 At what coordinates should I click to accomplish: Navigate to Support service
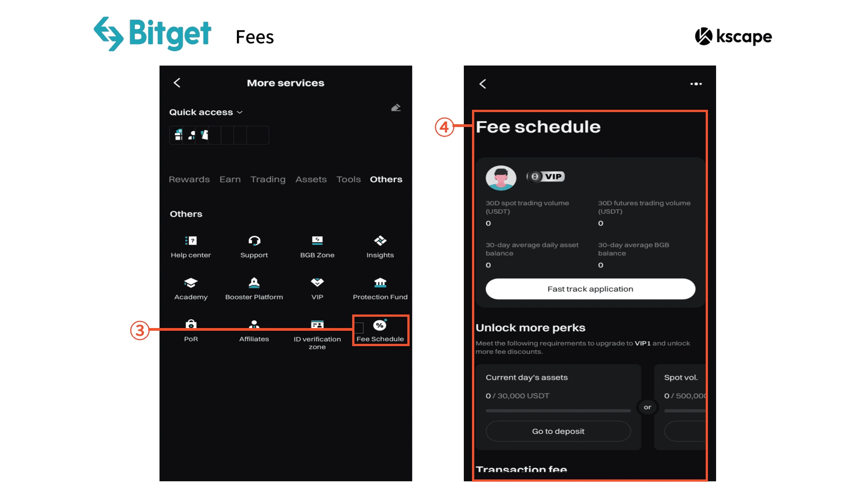[x=253, y=245]
